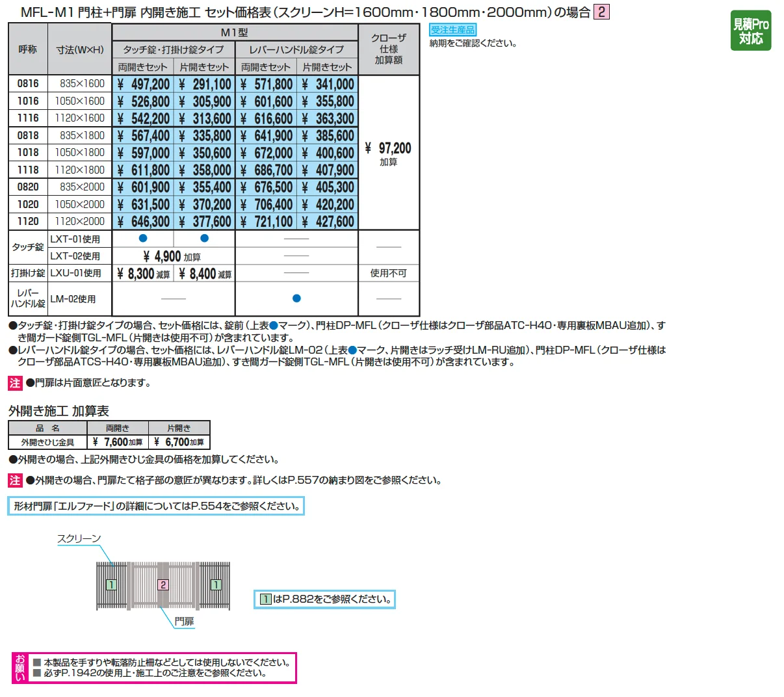
Task: Click the 8,400 減算 cell
Action: [205, 274]
